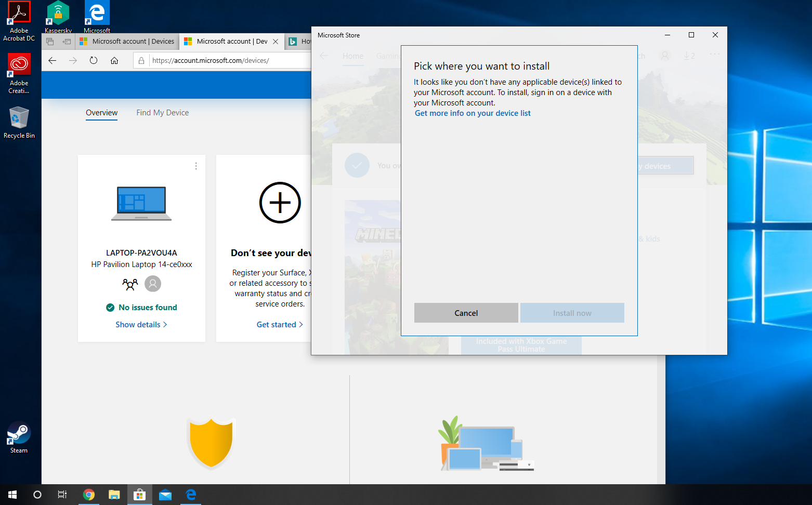Select Home tab in Microsoft Store
This screenshot has width=812, height=505.
pos(353,56)
